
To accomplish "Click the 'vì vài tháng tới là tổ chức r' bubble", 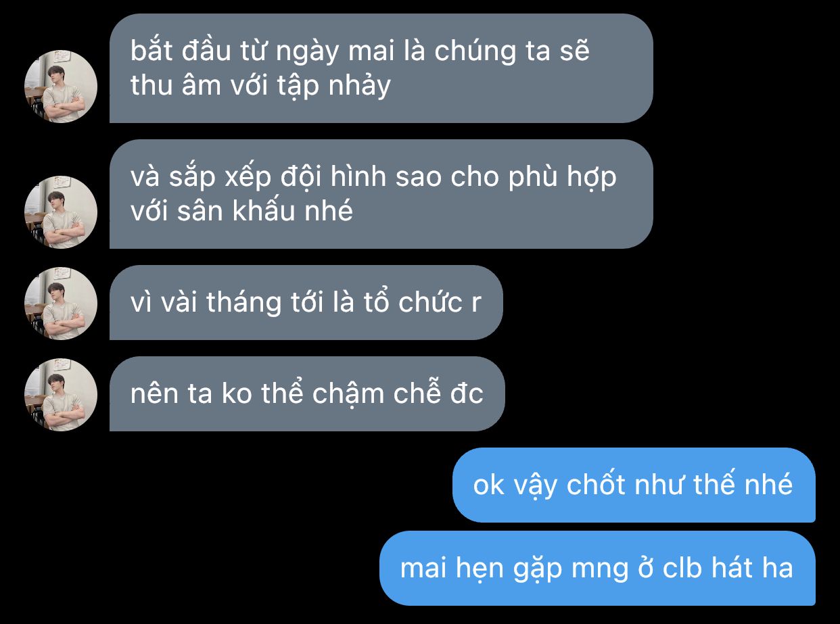I will tap(306, 302).
